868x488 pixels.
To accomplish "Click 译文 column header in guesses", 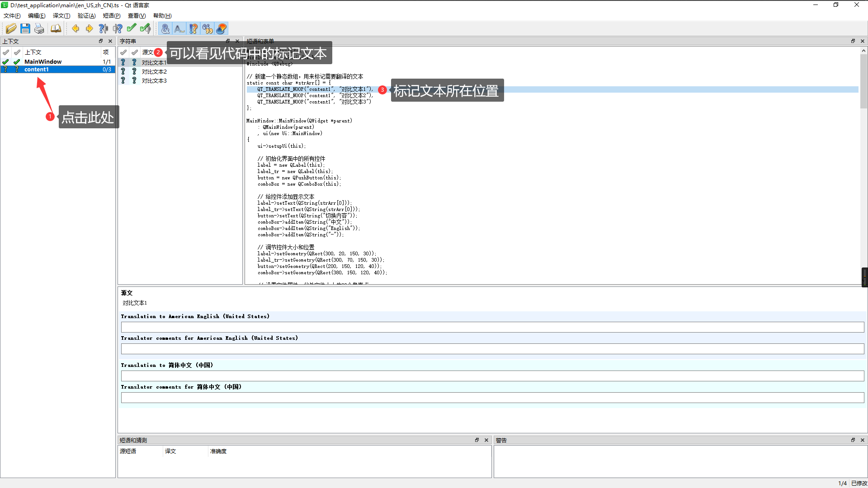I will pyautogui.click(x=185, y=451).
